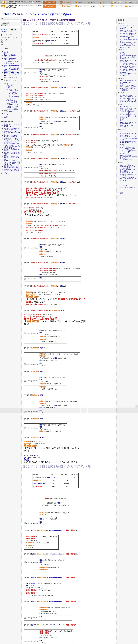Open 旧wiki link
Viewport: 138px width, 644px height.
pos(5,118)
